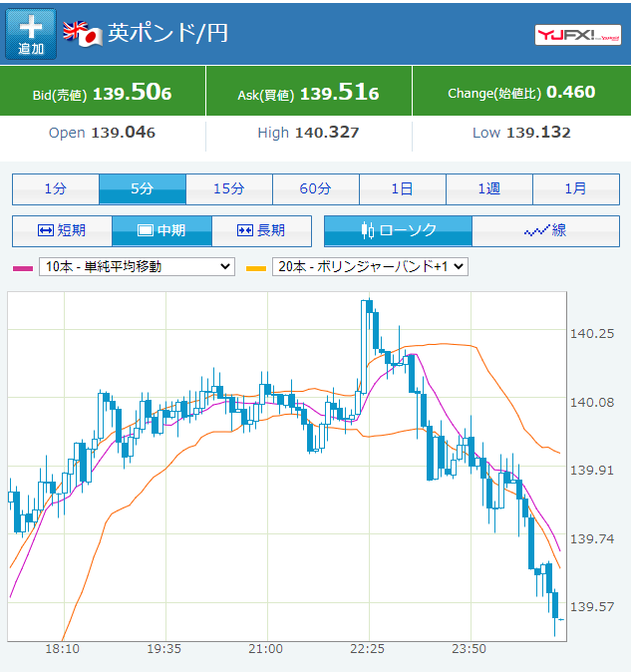This screenshot has width=631, height=672.
Task: Switch to the 15分 timeframe tab
Action: tap(229, 189)
